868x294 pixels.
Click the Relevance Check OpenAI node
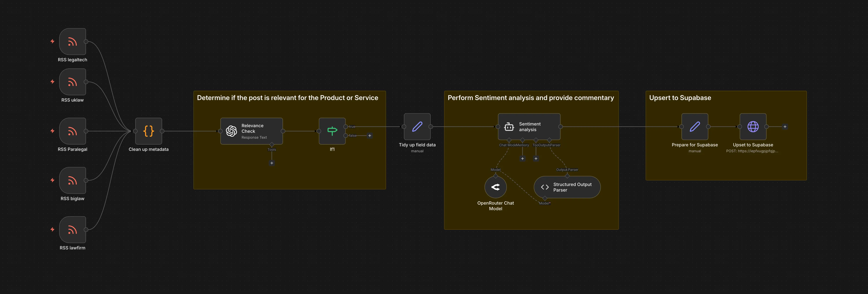(x=251, y=131)
